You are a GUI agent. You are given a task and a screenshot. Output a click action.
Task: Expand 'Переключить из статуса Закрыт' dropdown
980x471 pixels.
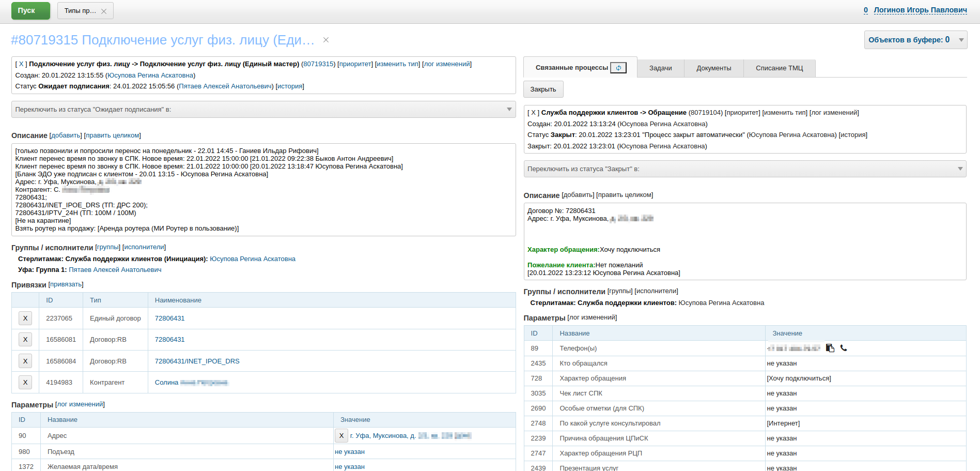pos(744,169)
